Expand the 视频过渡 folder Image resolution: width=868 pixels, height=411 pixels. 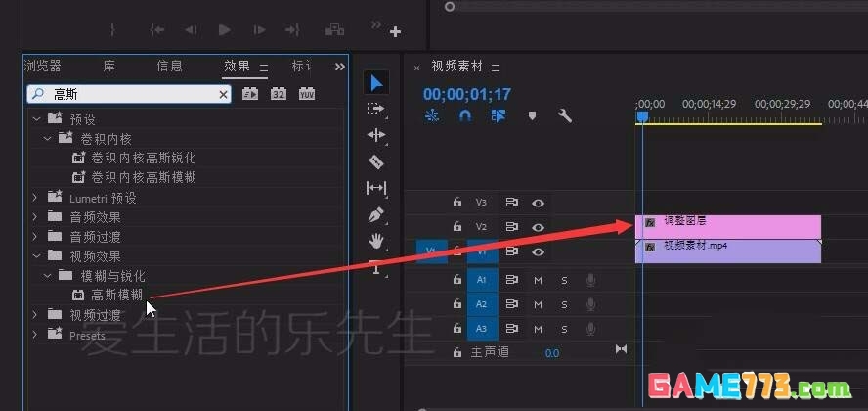[x=35, y=315]
